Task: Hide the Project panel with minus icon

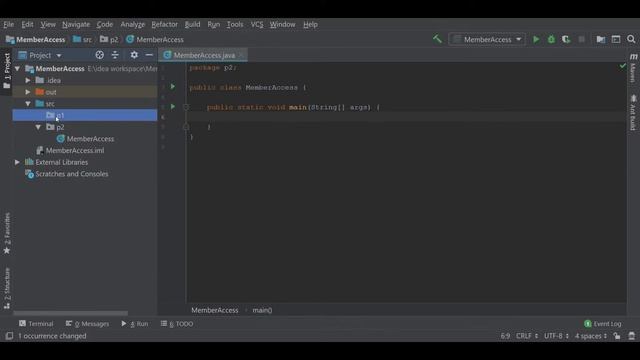Action: point(149,55)
